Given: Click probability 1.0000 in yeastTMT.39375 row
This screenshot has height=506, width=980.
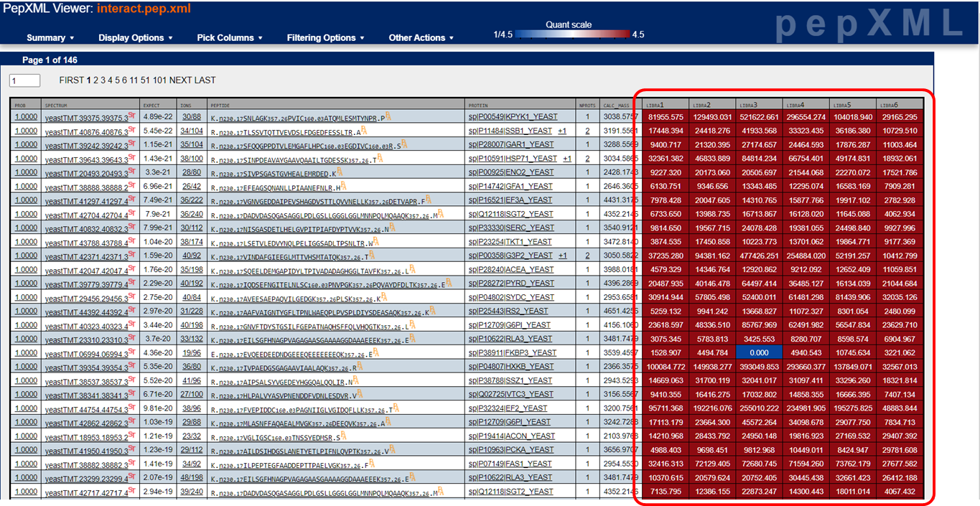Looking at the screenshot, I should tap(26, 116).
